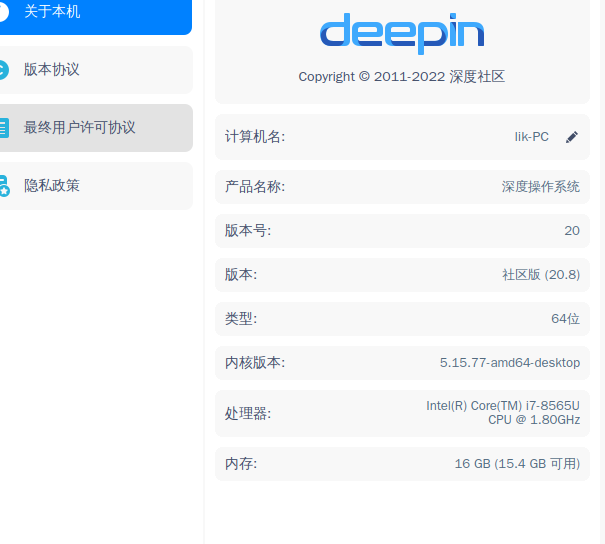The height and width of the screenshot is (544, 605).
Task: Click the 隐私政策 shield icon
Action: [x=4, y=186]
